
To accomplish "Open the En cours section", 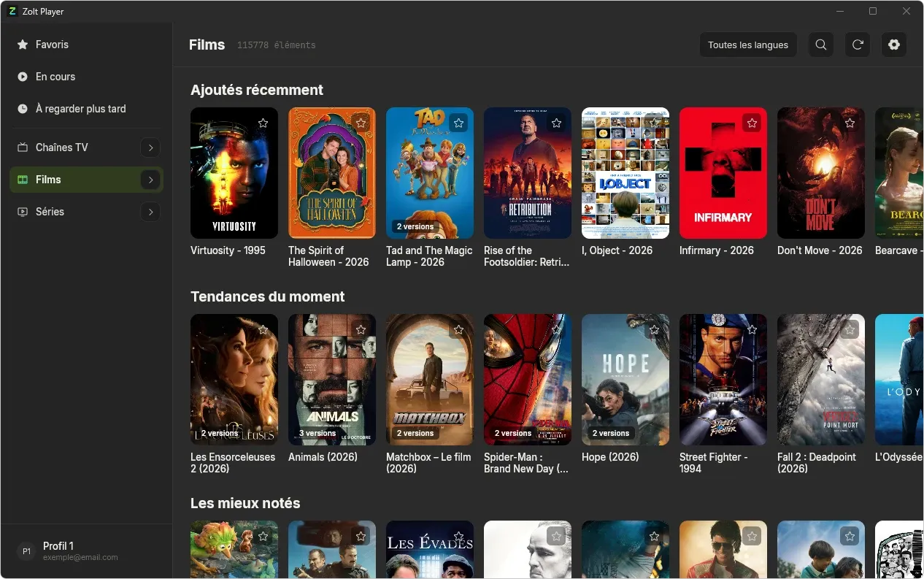I will pos(86,77).
